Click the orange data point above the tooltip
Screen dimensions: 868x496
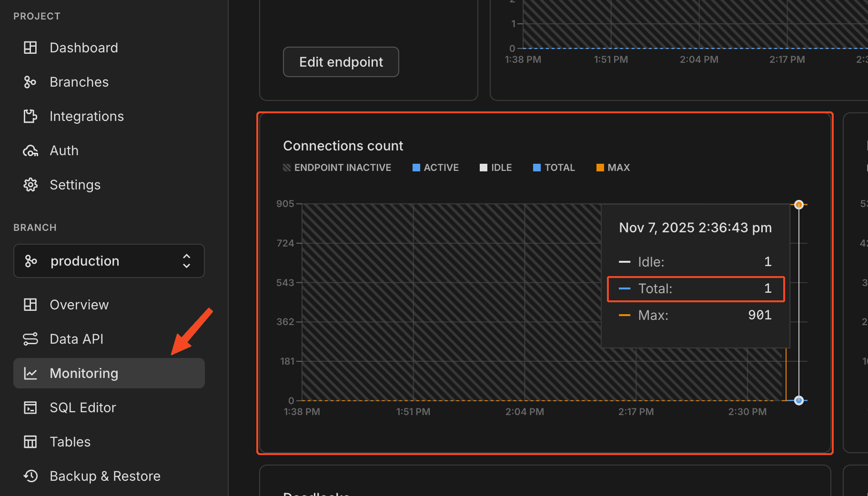[798, 205]
